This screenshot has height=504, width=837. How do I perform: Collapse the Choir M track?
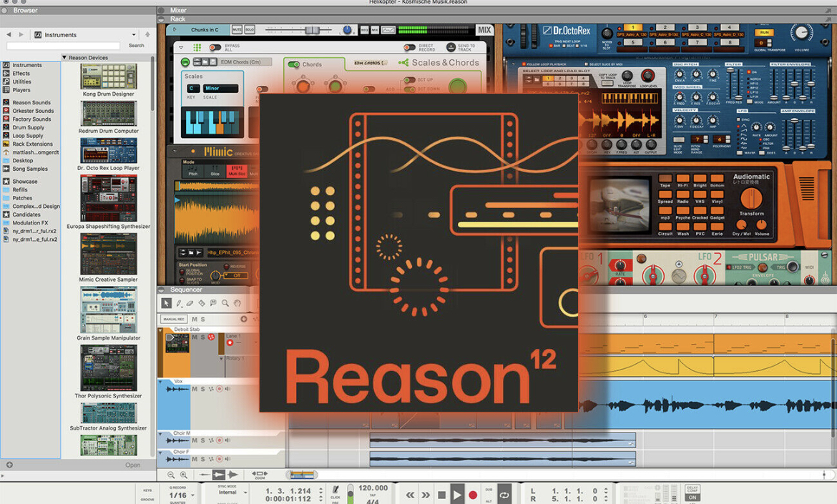[160, 434]
